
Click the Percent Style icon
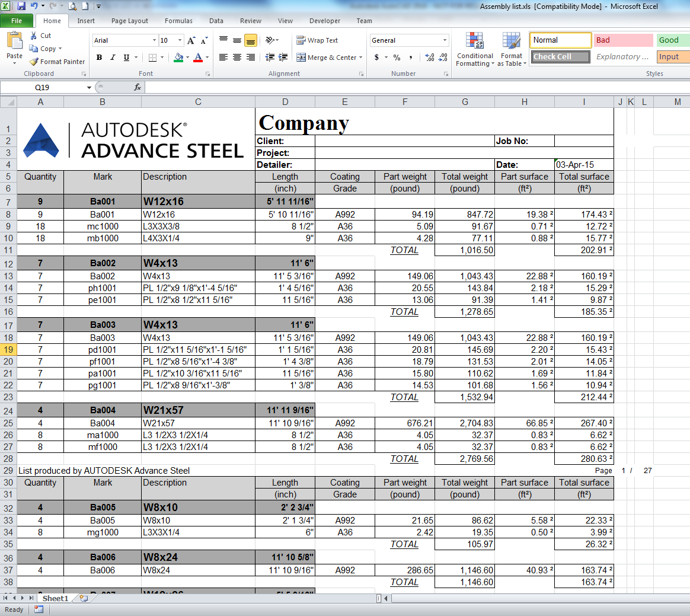(397, 57)
